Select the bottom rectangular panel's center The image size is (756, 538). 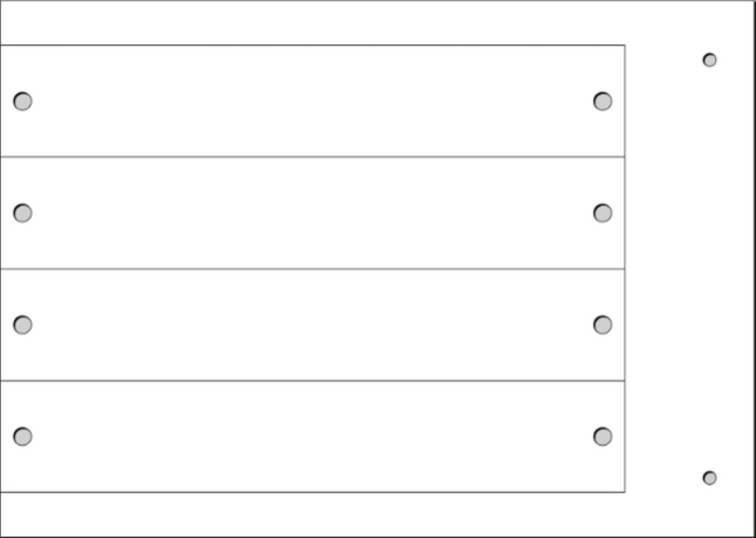pyautogui.click(x=312, y=437)
